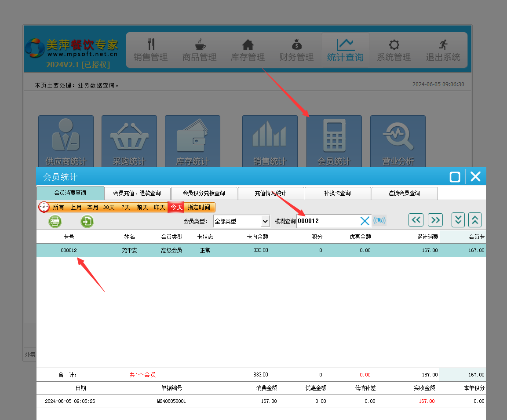Click the 指定时间 button

[199, 207]
